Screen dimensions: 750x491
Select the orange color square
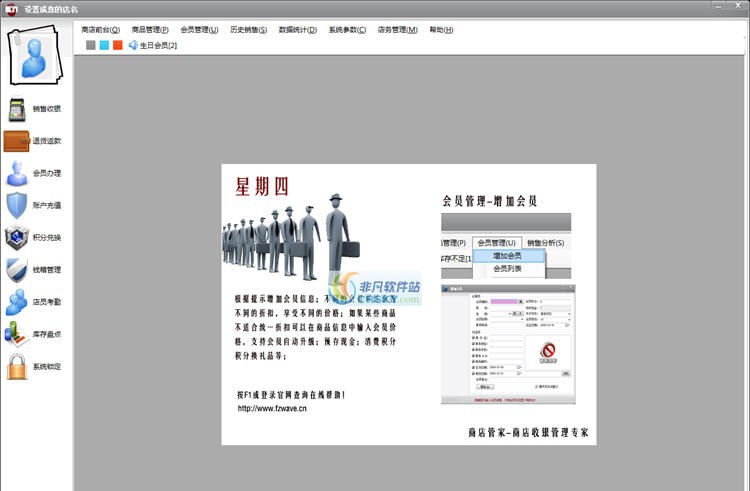[117, 45]
